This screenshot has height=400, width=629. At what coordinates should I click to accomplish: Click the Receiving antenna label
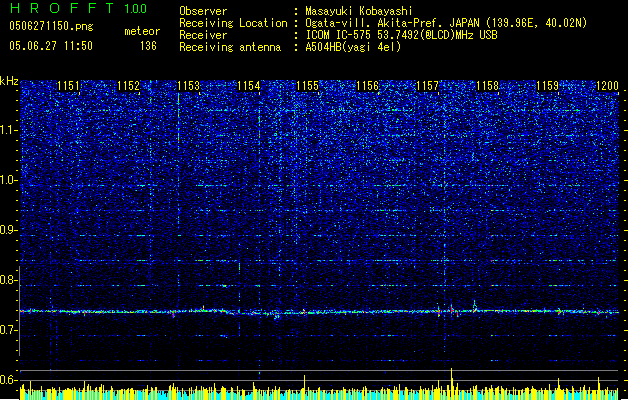pos(230,47)
